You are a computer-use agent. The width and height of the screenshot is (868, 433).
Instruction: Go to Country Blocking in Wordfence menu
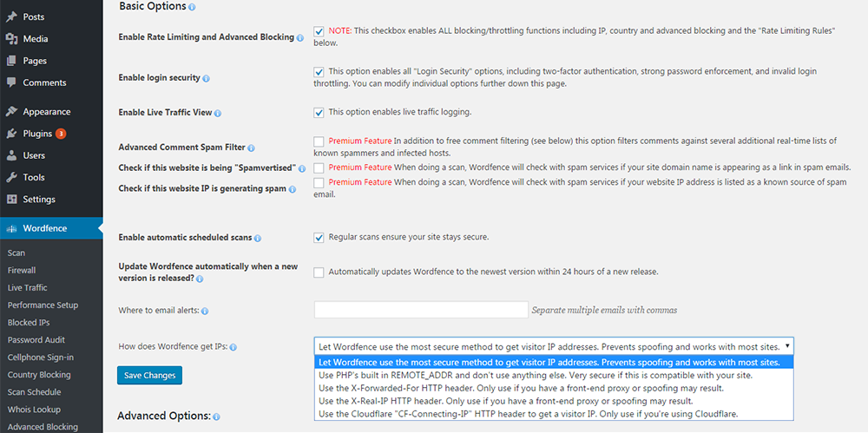[x=39, y=375]
